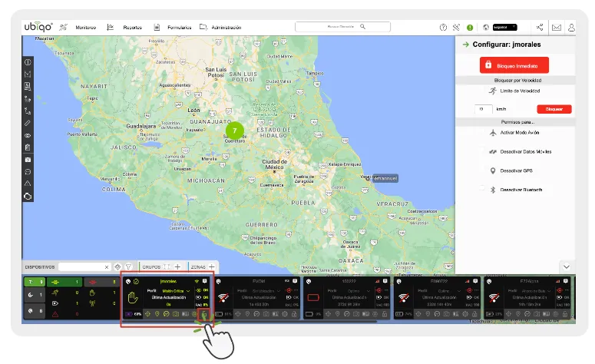Click the share icon in the top bar
The image size is (595, 364).
(x=540, y=28)
